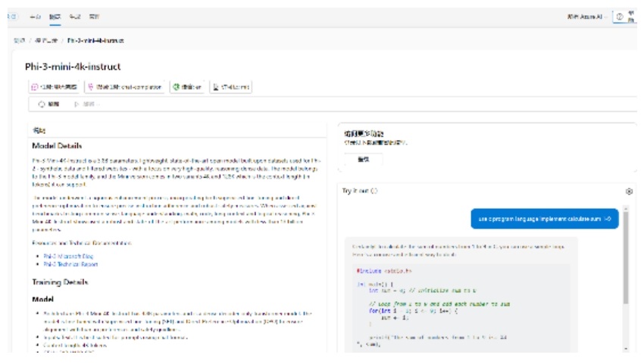The image size is (641, 364).
Task: Open settings gear in Try it out panel
Action: (629, 191)
